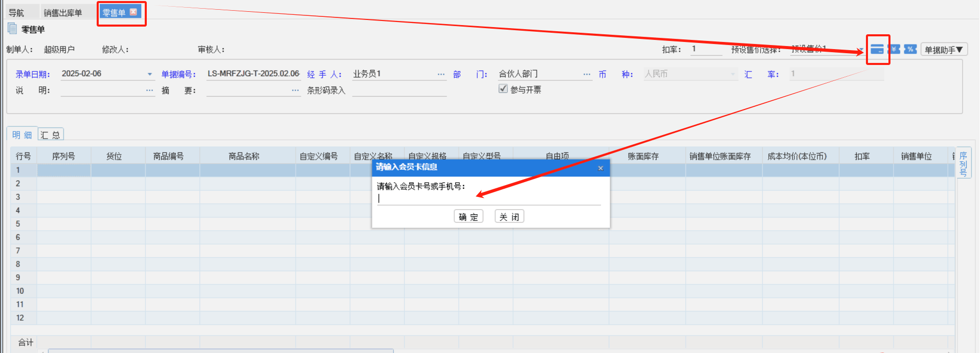This screenshot has width=980, height=353.
Task: Click the 汇率 label link
Action: pos(762,74)
